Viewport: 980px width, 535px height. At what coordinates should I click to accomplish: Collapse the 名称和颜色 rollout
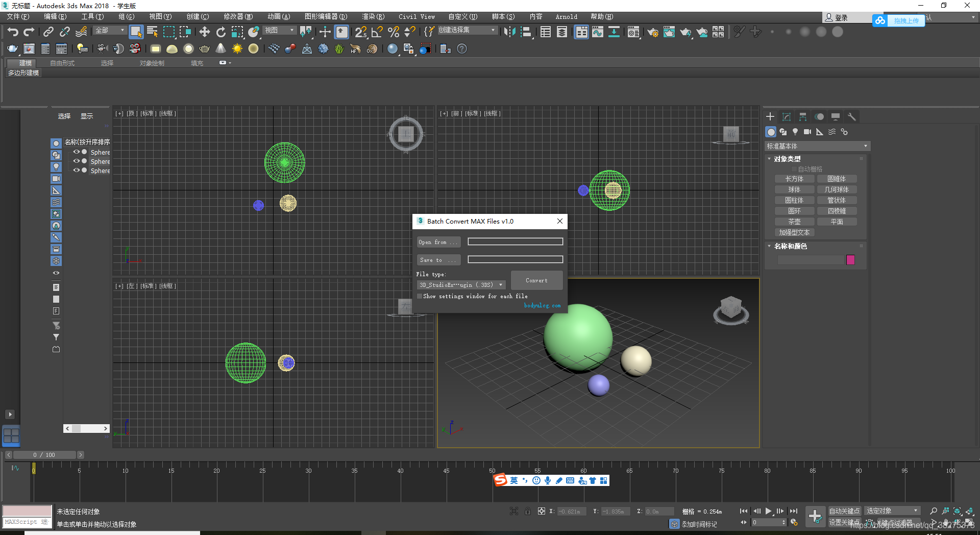[x=770, y=247]
